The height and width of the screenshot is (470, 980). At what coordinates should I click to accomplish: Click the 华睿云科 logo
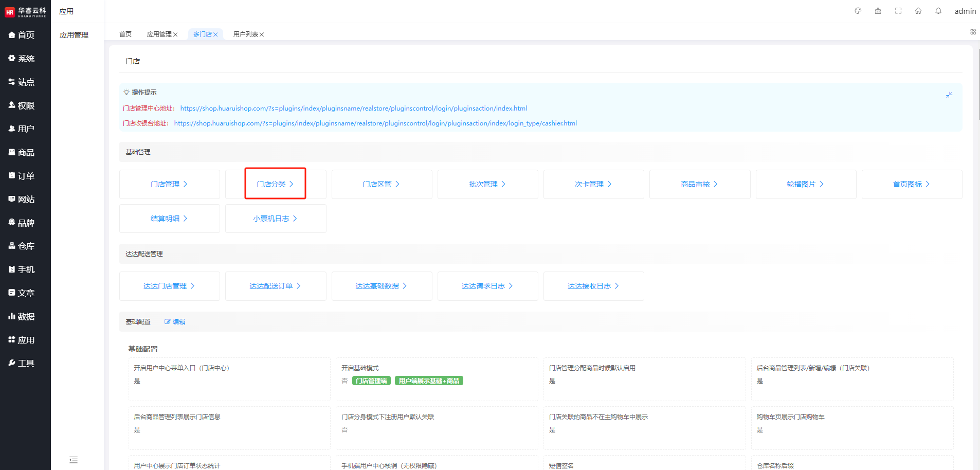pyautogui.click(x=25, y=11)
